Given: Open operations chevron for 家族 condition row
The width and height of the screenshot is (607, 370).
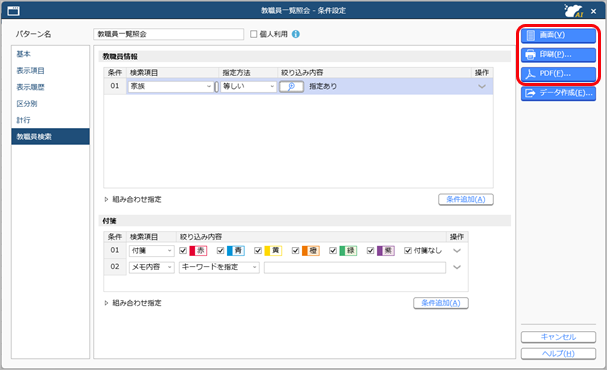Looking at the screenshot, I should pyautogui.click(x=482, y=86).
